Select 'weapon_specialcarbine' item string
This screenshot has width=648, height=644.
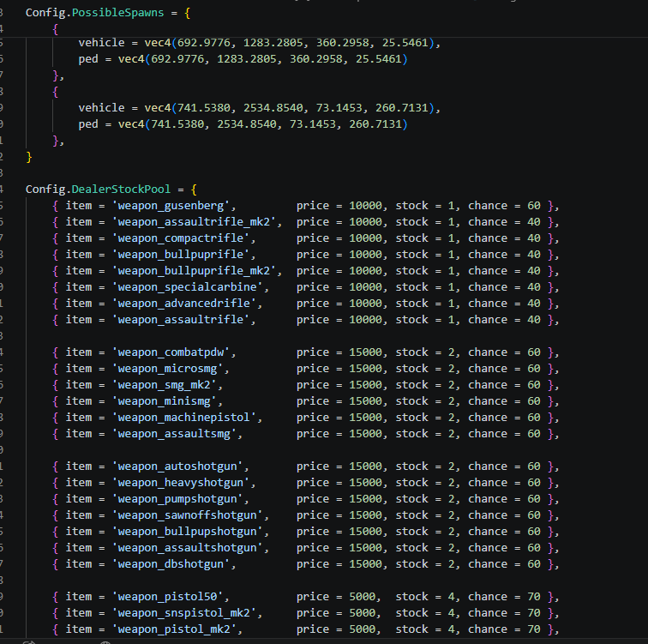point(188,287)
